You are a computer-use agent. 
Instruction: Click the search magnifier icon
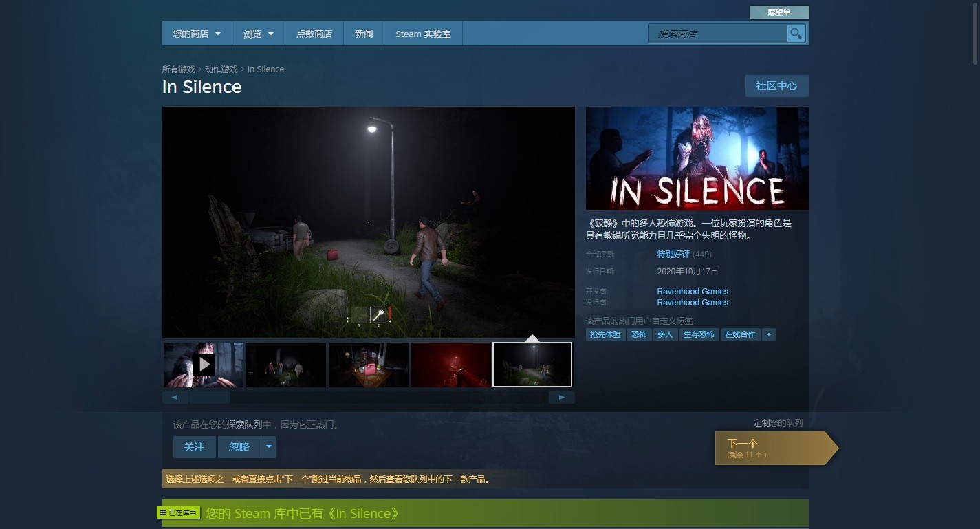click(796, 33)
